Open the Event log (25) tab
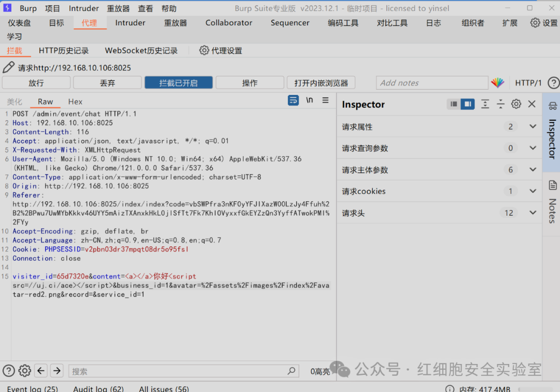 pos(33,389)
